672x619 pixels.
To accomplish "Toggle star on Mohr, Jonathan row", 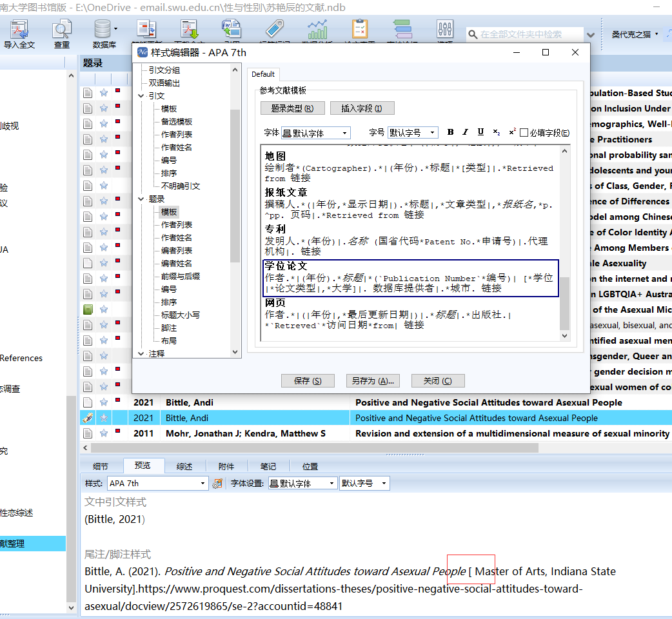I will pos(104,433).
